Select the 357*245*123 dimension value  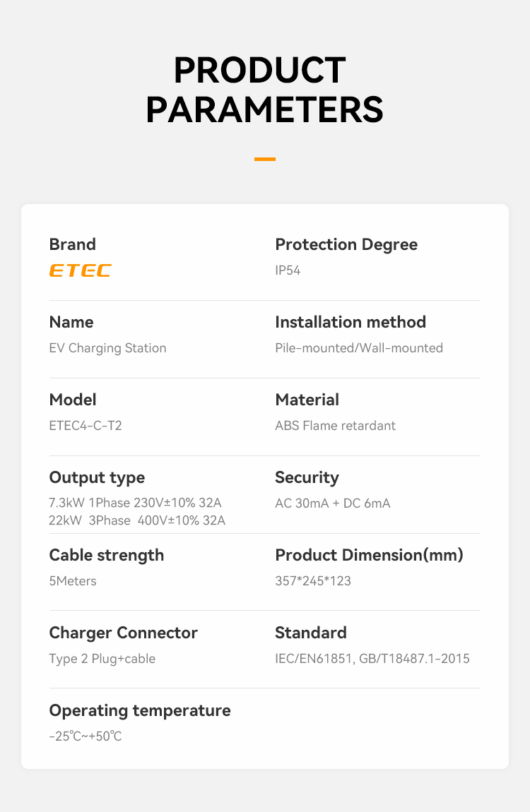313,581
